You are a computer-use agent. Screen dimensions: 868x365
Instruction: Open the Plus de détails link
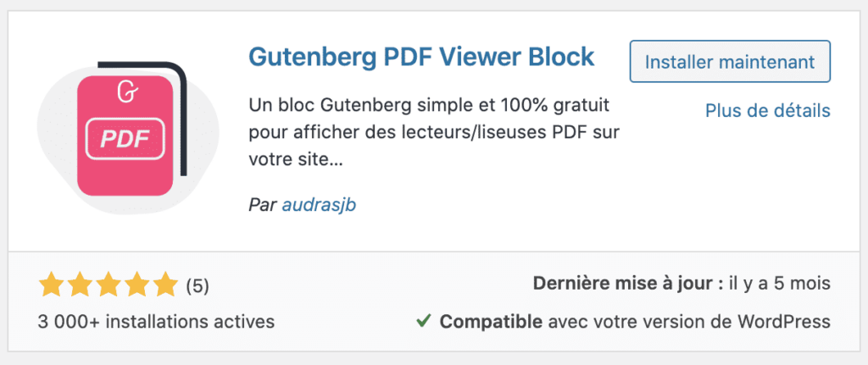[767, 111]
